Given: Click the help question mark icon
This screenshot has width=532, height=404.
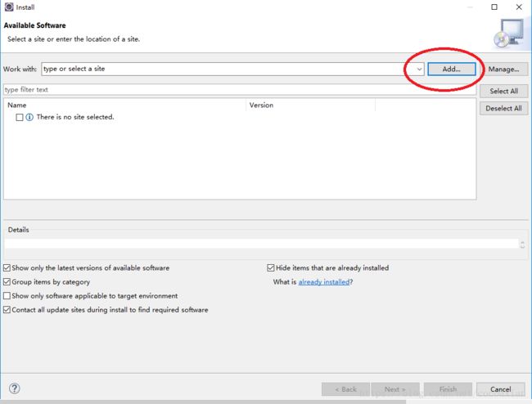Looking at the screenshot, I should click(x=14, y=388).
